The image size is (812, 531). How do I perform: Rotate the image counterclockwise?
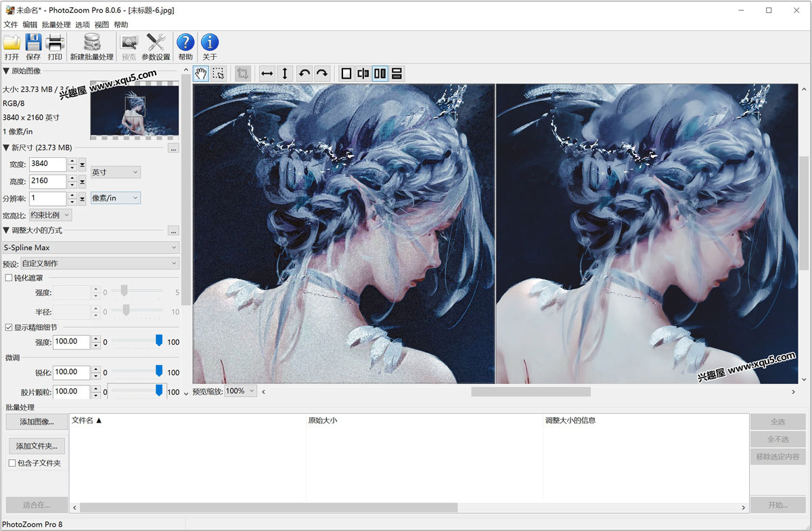point(304,73)
